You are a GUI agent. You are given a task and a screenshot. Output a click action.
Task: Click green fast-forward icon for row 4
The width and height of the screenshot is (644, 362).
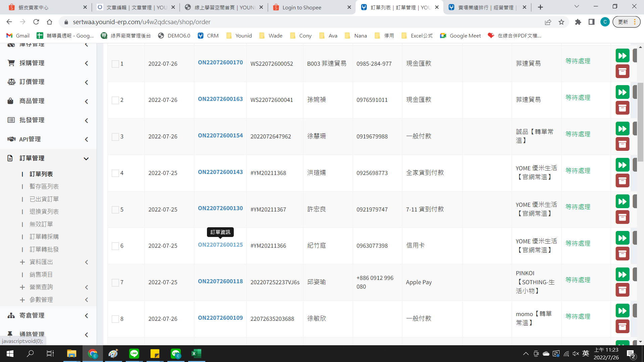coord(622,165)
